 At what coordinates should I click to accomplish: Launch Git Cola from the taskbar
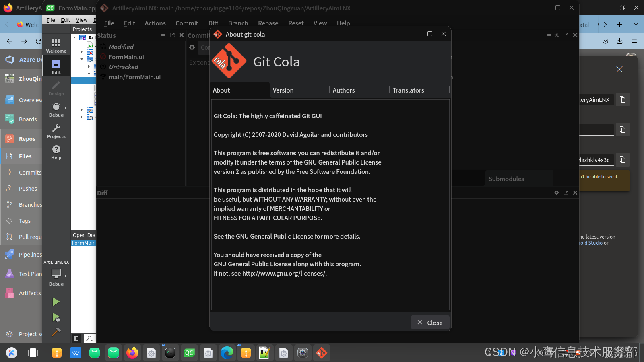(321, 353)
